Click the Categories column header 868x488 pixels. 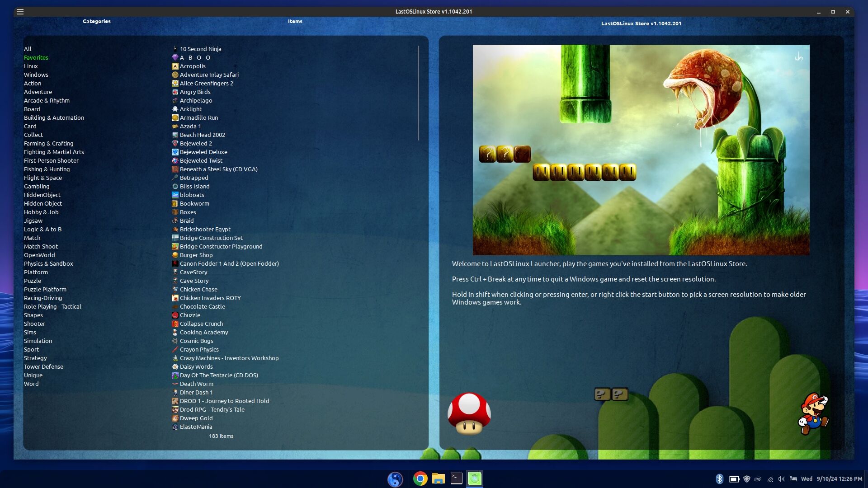point(96,21)
